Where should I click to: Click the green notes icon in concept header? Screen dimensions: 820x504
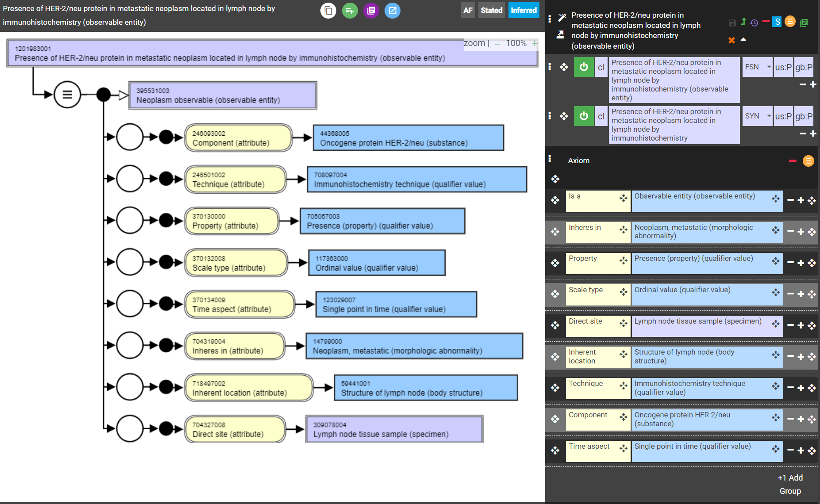(804, 23)
